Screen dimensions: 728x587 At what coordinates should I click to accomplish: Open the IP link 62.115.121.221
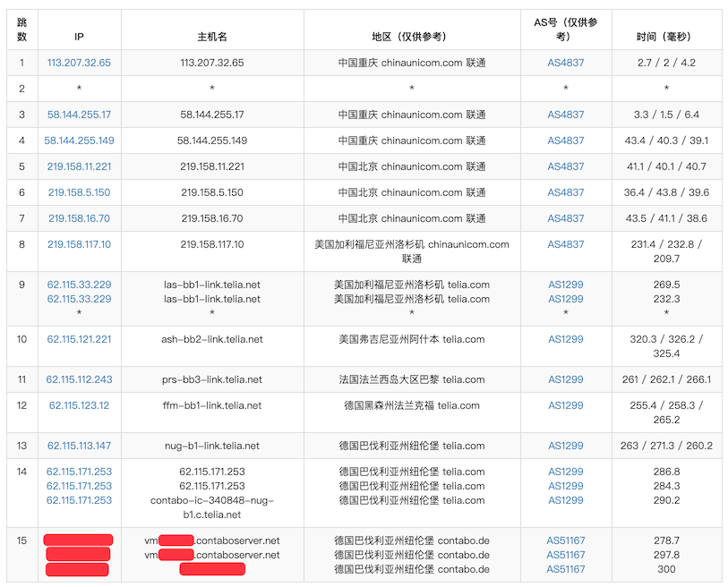coord(79,339)
